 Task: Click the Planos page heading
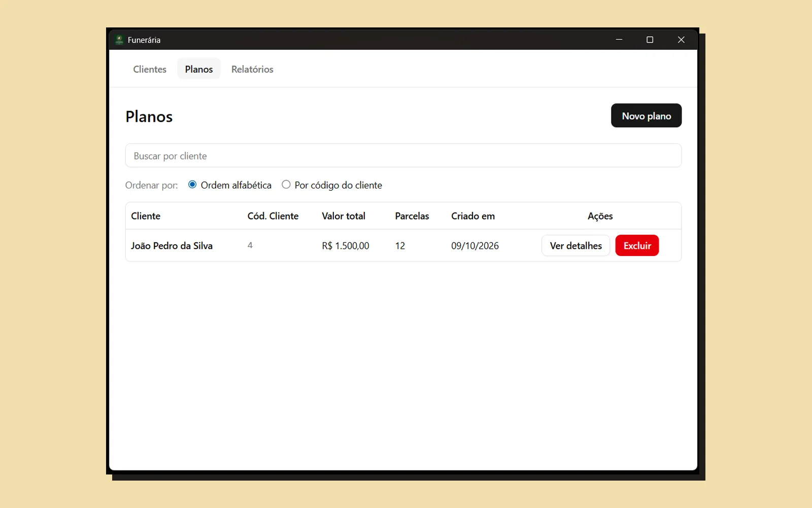149,117
